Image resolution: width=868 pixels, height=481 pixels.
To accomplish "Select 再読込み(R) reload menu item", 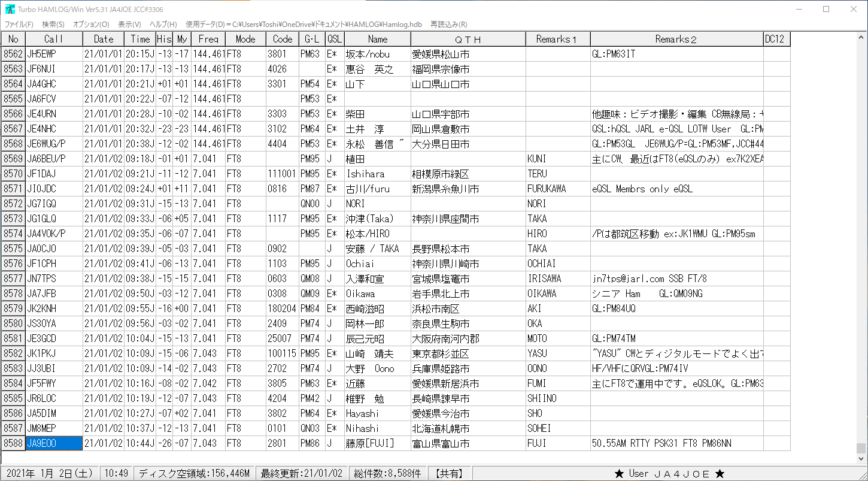I will pos(448,25).
